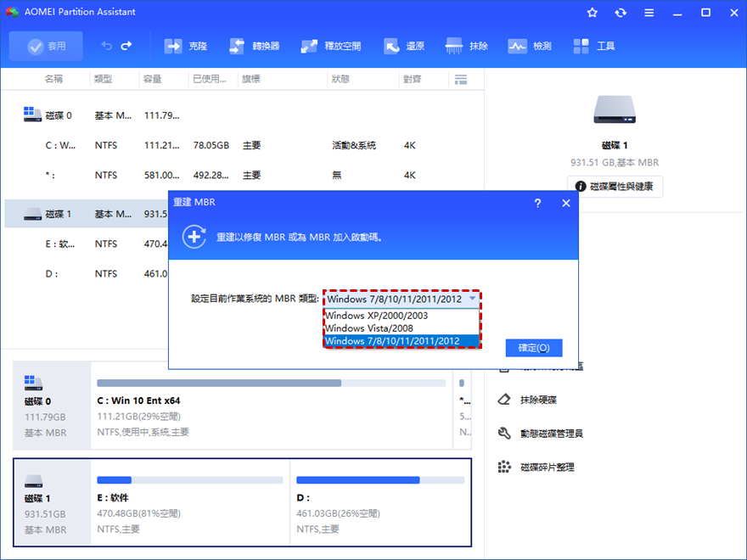747x560 pixels.
Task: Open the Tools (工具) menu
Action: point(593,46)
